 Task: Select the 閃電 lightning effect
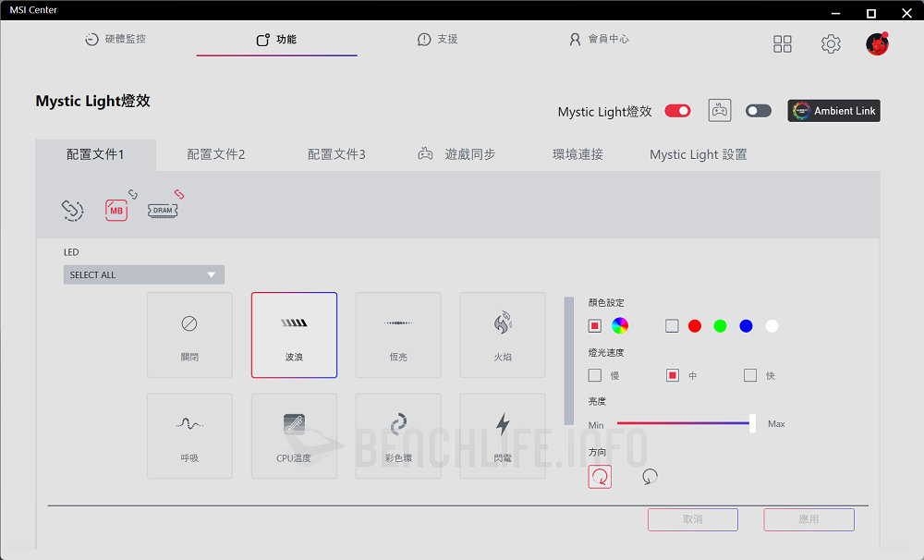click(503, 436)
